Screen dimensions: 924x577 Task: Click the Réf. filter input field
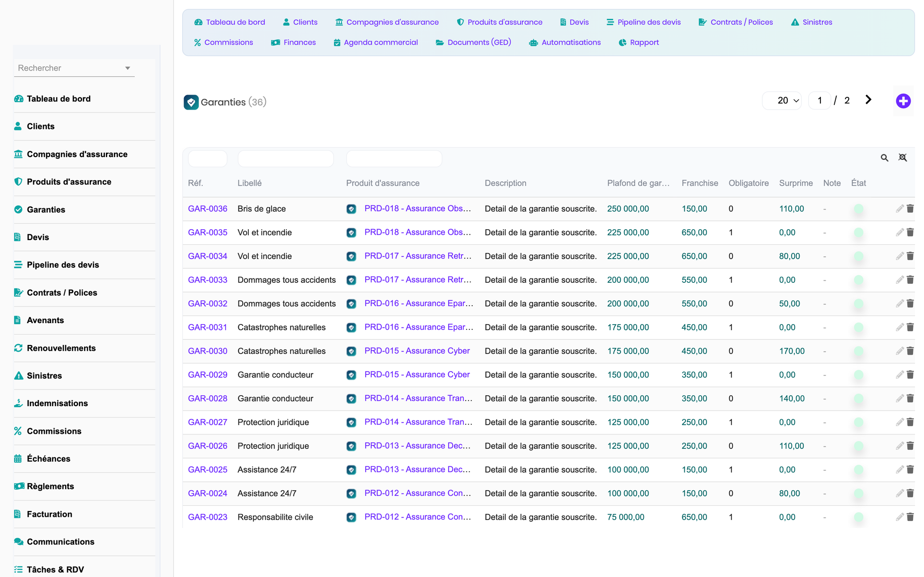207,158
